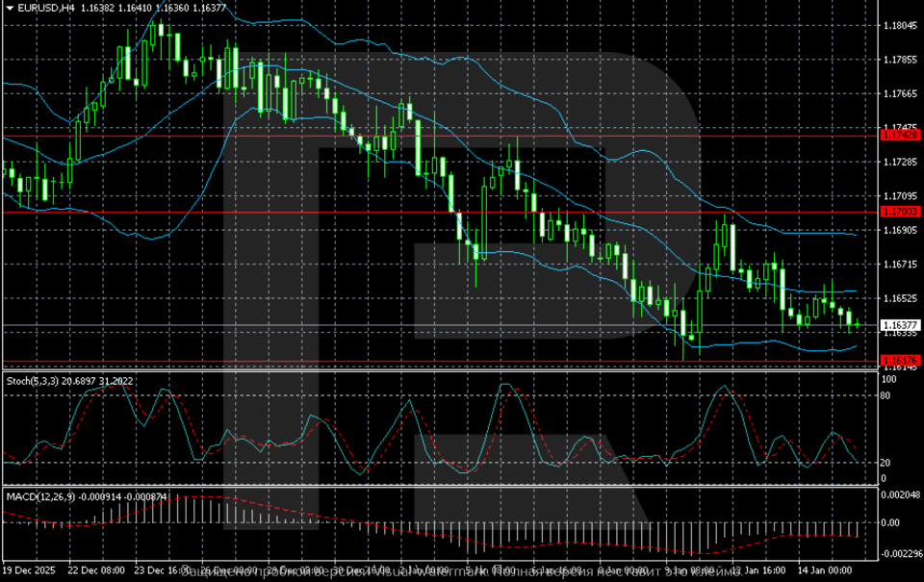Click the 22 Dec 08:00 time label
This screenshot has width=924, height=582.
click(98, 570)
